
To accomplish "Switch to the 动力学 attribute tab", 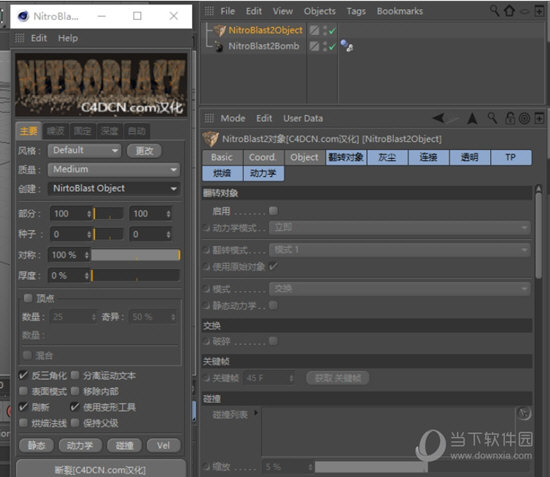I will point(263,173).
